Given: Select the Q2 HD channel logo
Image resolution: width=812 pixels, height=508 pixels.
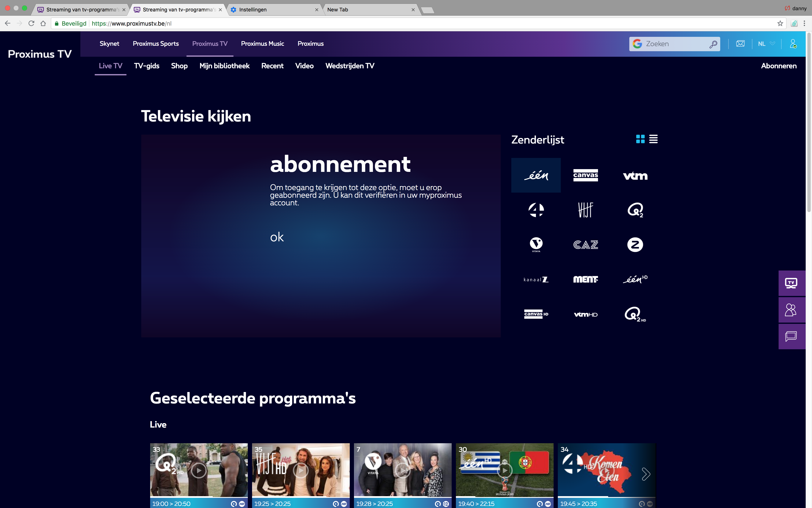Looking at the screenshot, I should 635,315.
